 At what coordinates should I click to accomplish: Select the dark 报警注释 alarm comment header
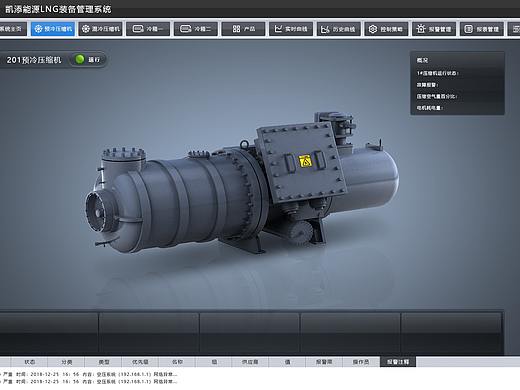398,362
